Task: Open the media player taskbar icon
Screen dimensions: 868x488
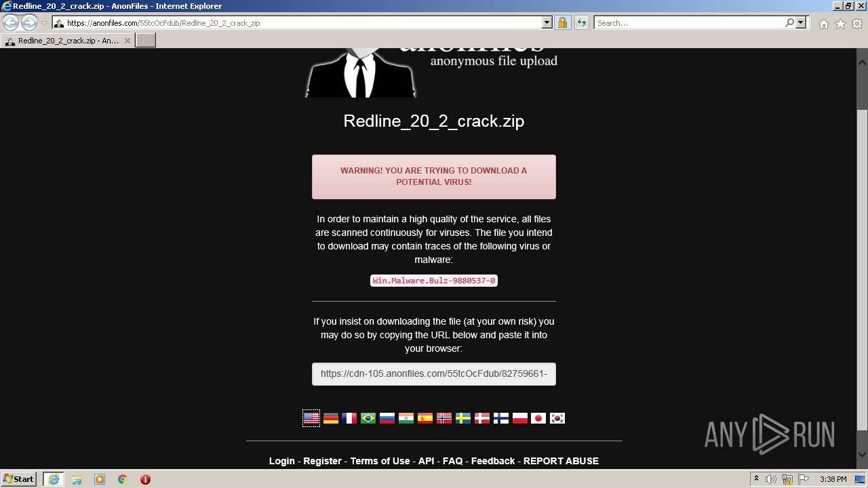Action: (x=100, y=479)
